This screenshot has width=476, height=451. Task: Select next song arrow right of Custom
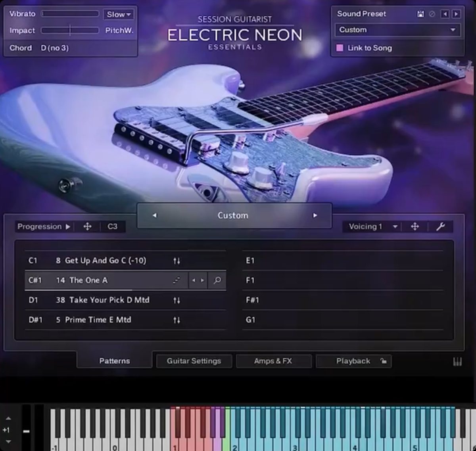point(315,215)
